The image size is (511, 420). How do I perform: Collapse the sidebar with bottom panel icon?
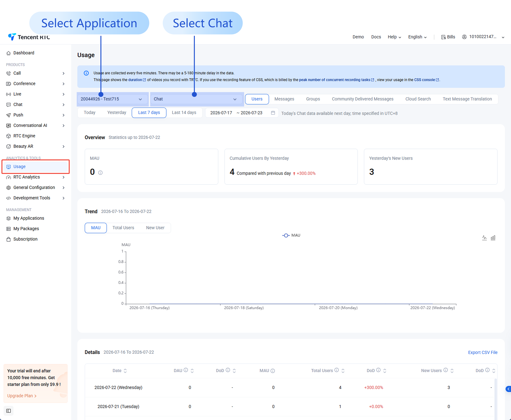[x=8, y=411]
